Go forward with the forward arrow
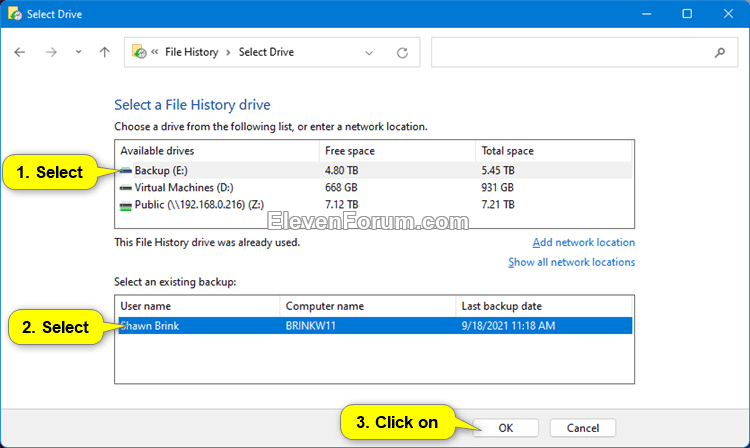Screen dimensions: 750x448 tap(51, 52)
